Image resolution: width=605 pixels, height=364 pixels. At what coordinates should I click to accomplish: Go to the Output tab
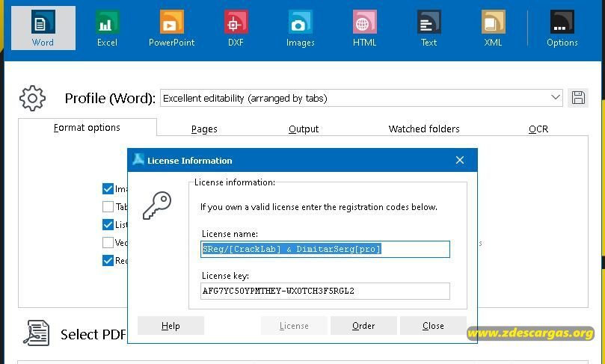(x=304, y=129)
